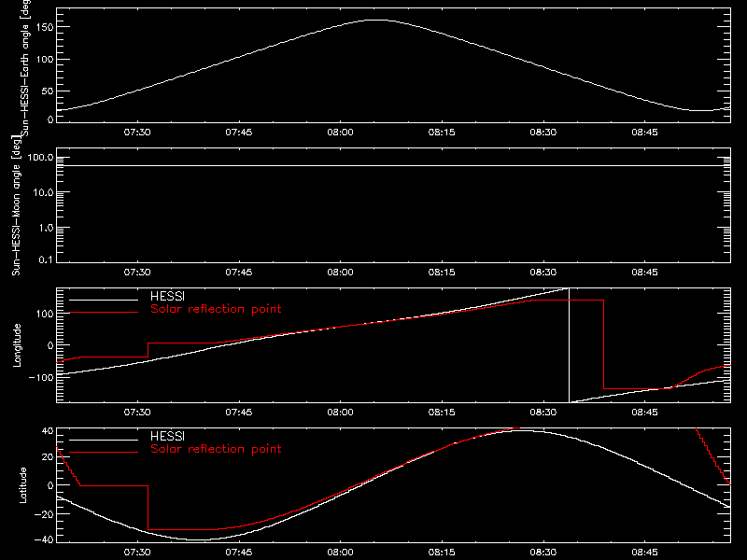The height and width of the screenshot is (560, 747).
Task: Click the Sun-HESSI-Earth angle axis title
Action: point(25,68)
